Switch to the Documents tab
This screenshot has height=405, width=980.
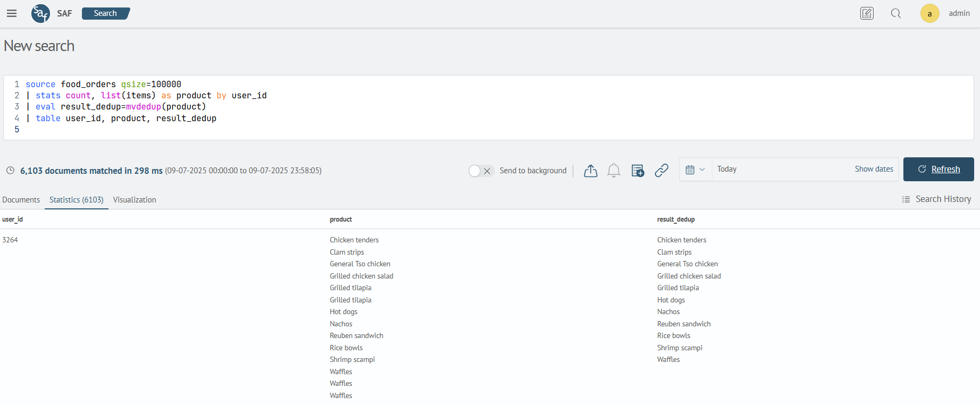[21, 200]
